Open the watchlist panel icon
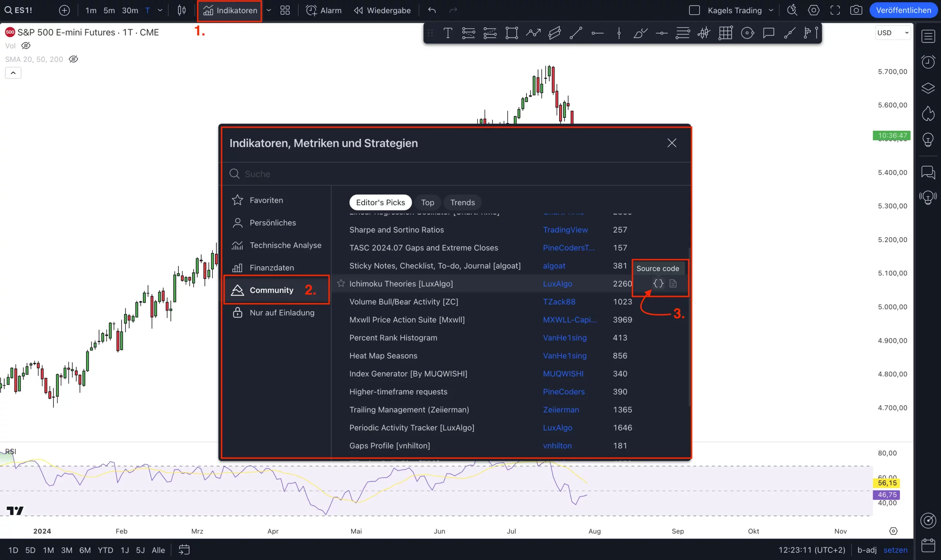Screen dimensions: 941x560 pos(928,36)
